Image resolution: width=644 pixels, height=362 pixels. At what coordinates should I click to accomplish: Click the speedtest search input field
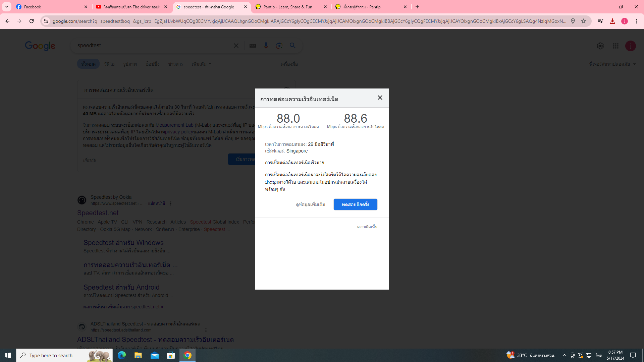pos(151,46)
